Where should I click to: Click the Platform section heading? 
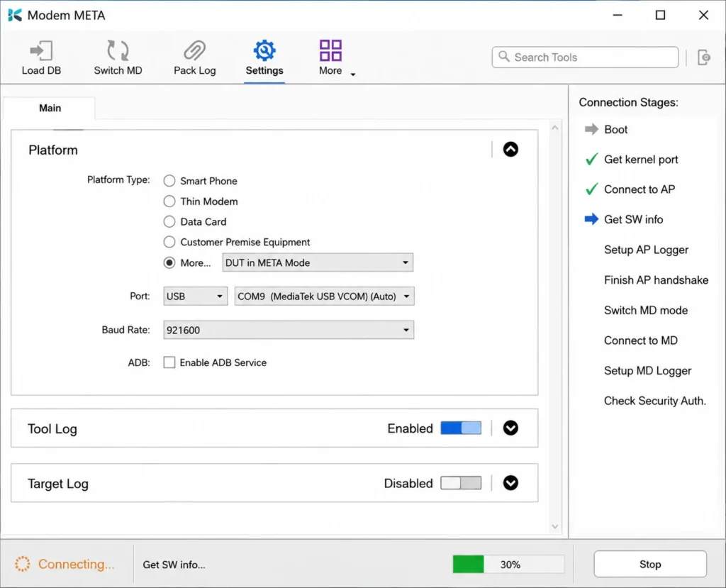[52, 150]
